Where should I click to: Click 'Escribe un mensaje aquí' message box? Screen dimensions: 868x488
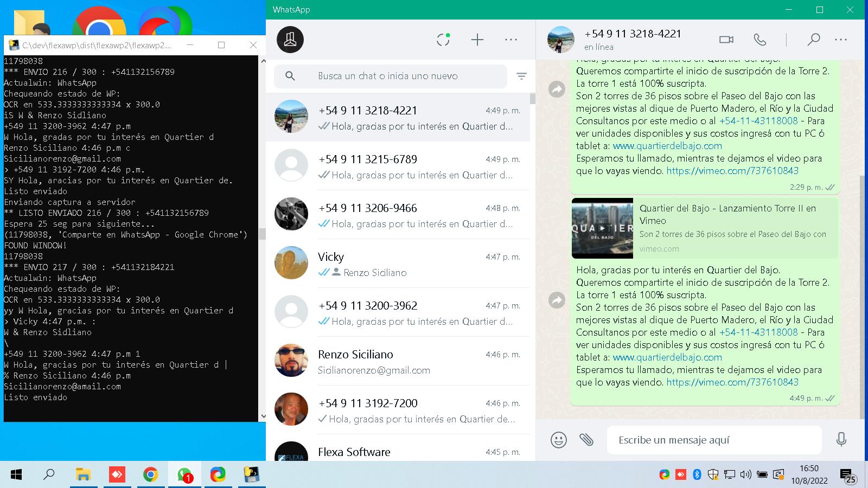714,440
